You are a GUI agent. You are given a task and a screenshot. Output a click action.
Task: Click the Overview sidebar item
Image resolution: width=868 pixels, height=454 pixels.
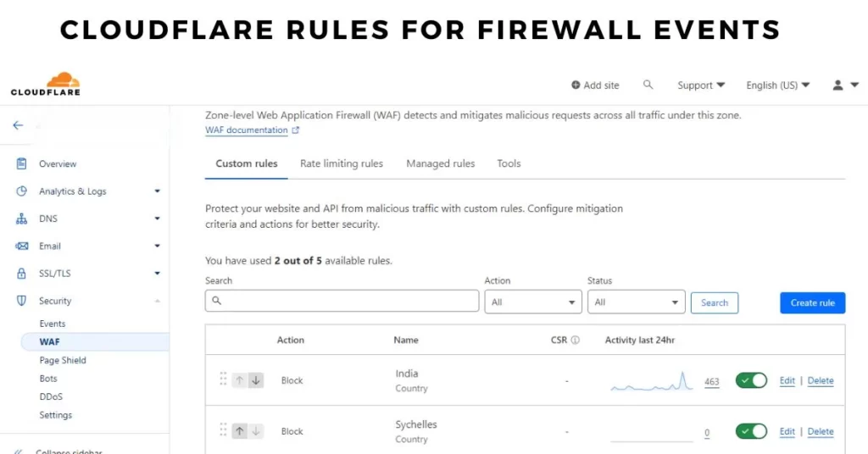tap(58, 163)
